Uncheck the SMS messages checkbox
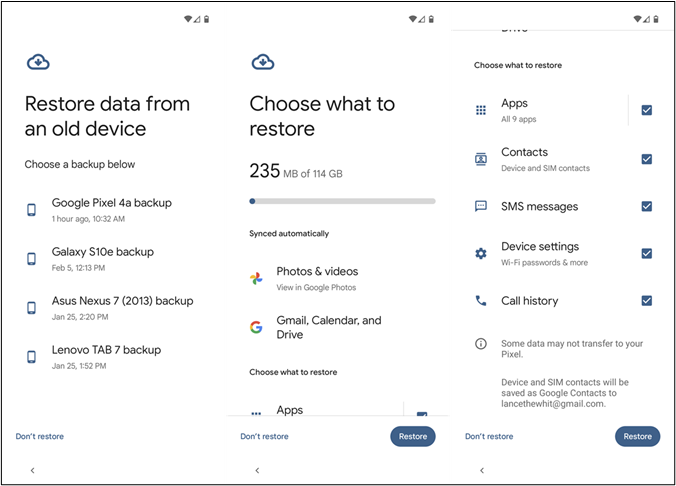The width and height of the screenshot is (676, 486). (x=647, y=206)
